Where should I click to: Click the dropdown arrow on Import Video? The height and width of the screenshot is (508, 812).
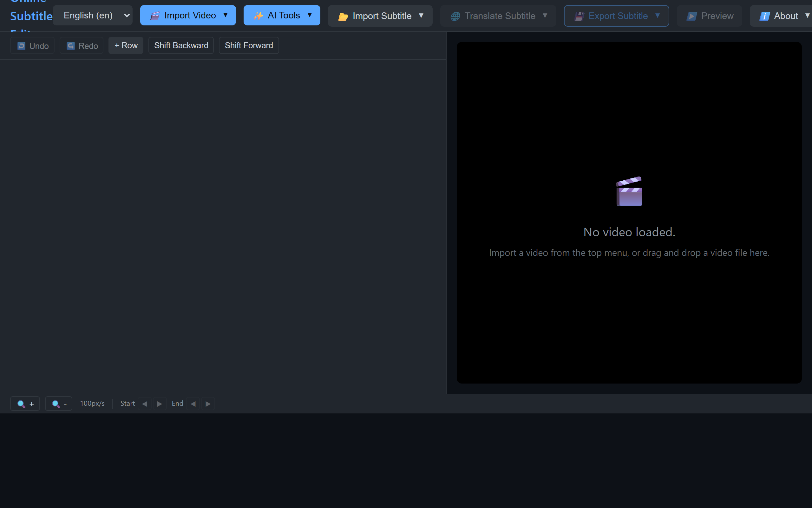(x=226, y=15)
